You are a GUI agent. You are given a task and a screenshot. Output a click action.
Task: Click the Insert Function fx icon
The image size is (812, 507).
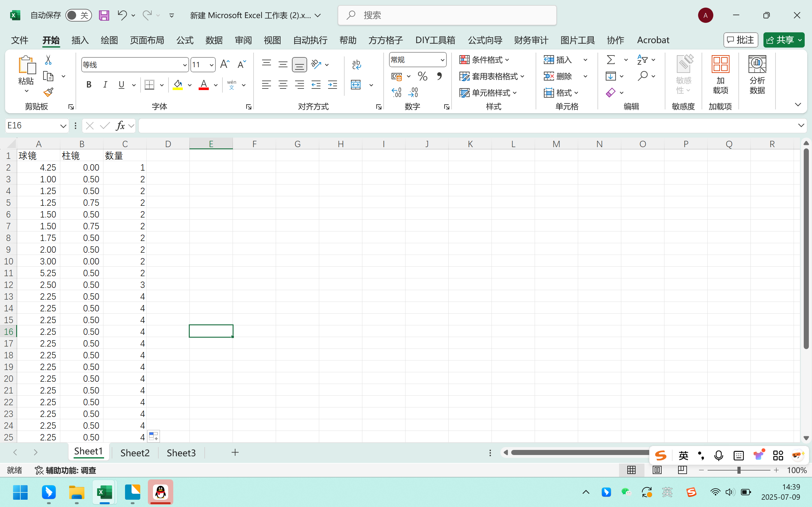point(120,126)
